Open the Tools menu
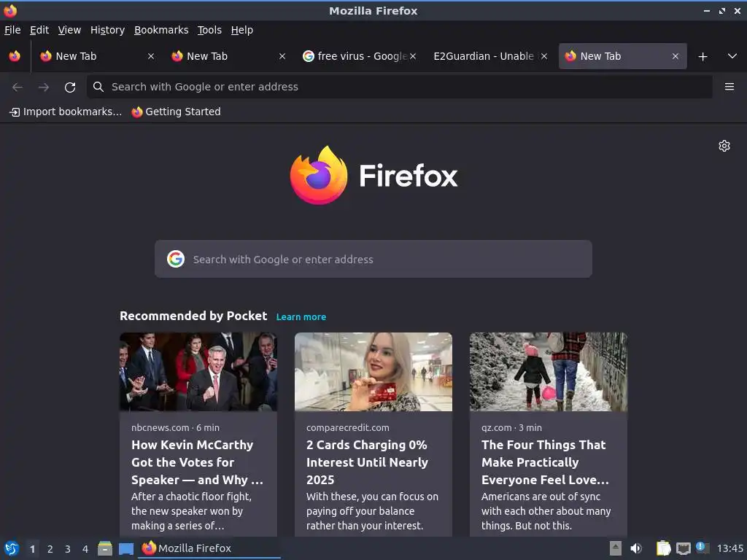This screenshot has width=747, height=560. point(209,30)
